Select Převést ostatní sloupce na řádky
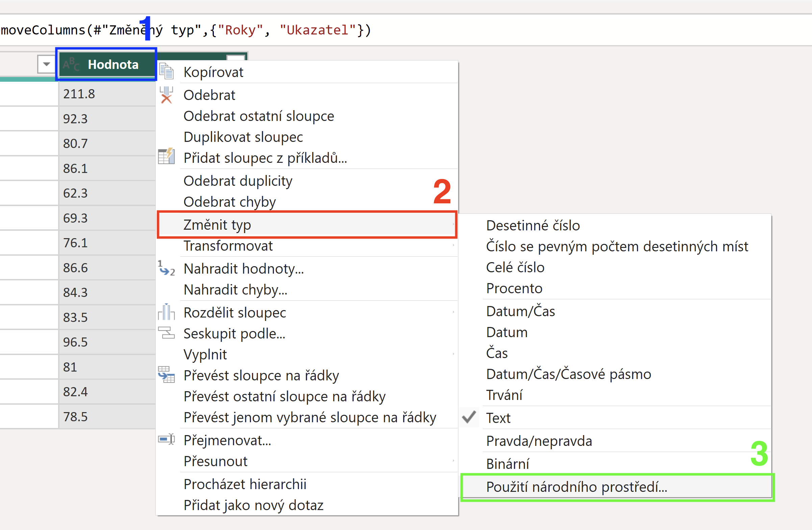This screenshot has height=530, width=812. click(x=307, y=396)
